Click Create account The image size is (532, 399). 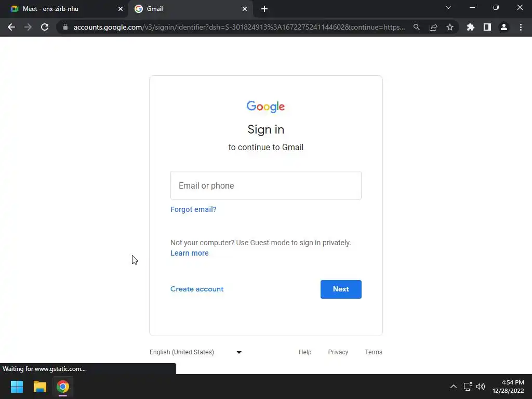point(197,289)
